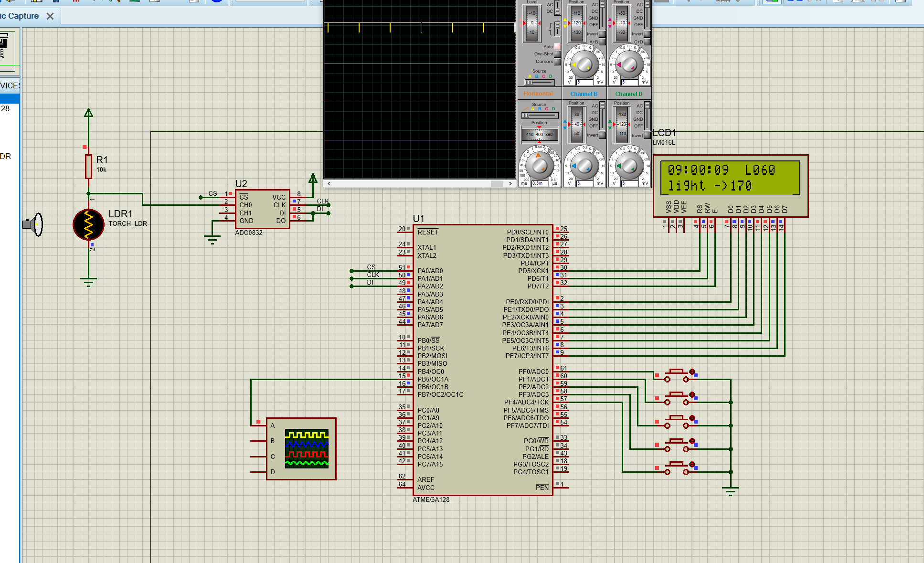
Task: Enable One-Shot trigger mode
Action: click(x=557, y=54)
